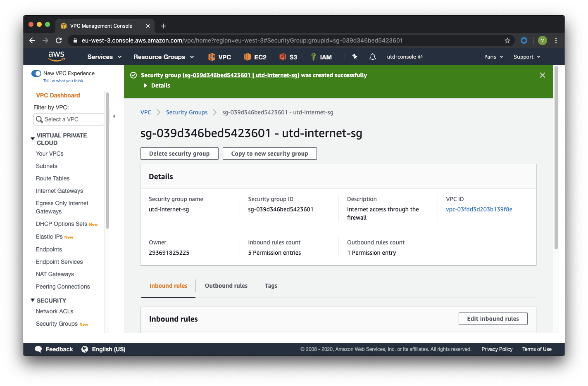Open the S3 shortcut in navbar
The height and width of the screenshot is (386, 588).
(x=288, y=57)
